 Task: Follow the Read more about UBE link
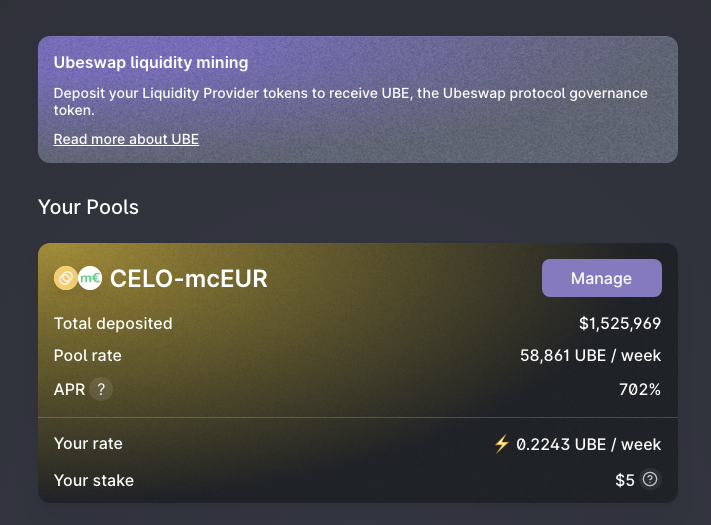click(x=126, y=139)
